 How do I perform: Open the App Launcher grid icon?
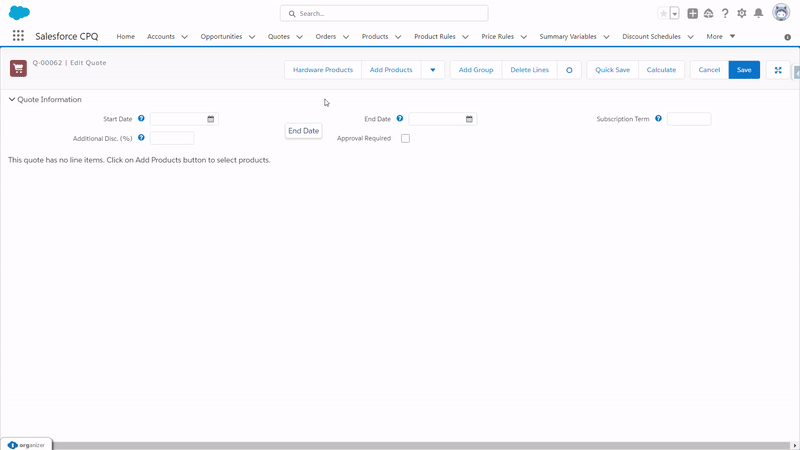[x=18, y=36]
